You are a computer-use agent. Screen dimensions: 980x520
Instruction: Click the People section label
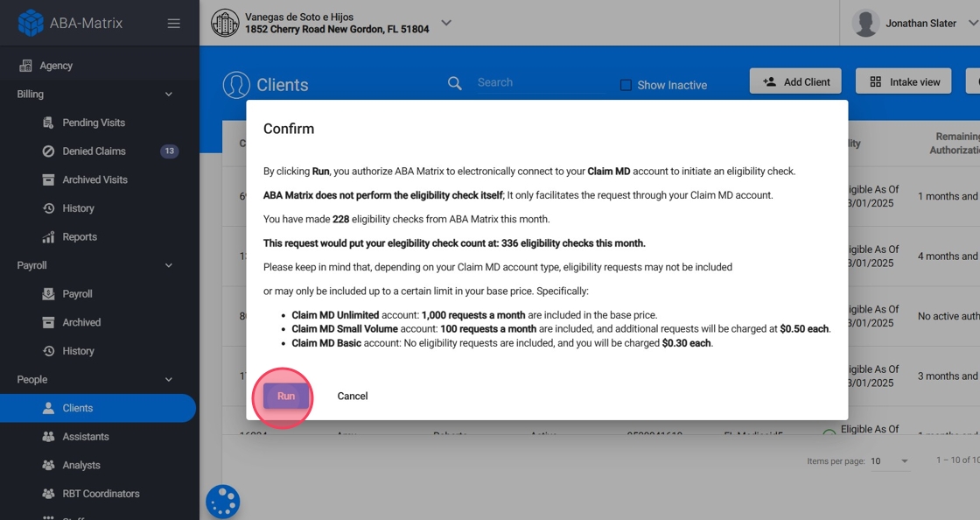point(31,380)
